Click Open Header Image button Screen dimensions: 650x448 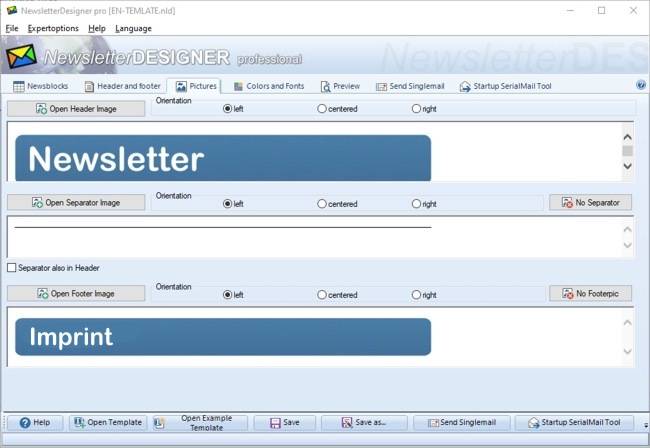pos(76,109)
